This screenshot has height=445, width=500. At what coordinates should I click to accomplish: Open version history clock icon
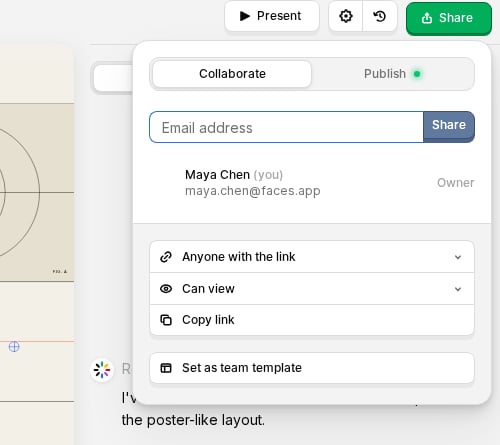(379, 16)
